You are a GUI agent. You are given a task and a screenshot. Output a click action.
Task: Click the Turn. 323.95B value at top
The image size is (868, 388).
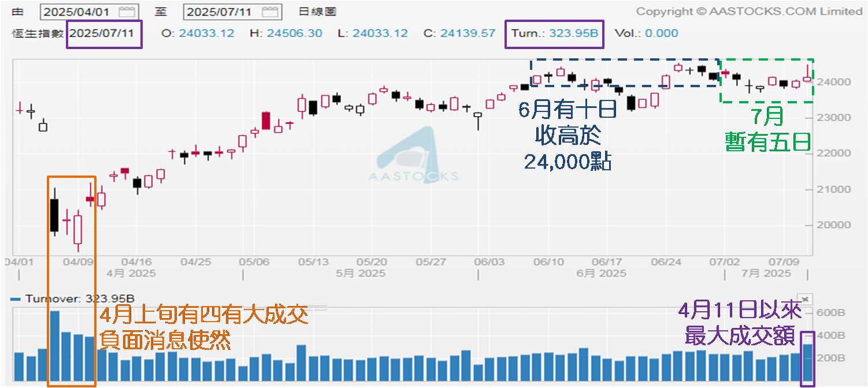click(x=554, y=33)
